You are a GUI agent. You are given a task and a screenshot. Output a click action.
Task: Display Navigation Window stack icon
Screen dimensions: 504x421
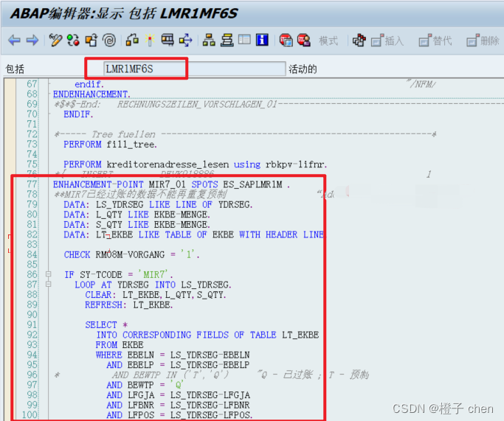point(227,41)
